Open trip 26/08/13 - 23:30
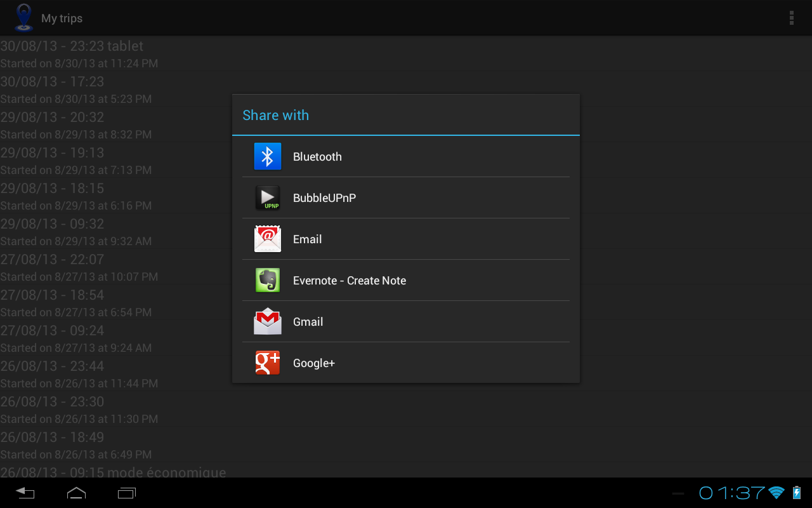 pyautogui.click(x=406, y=409)
